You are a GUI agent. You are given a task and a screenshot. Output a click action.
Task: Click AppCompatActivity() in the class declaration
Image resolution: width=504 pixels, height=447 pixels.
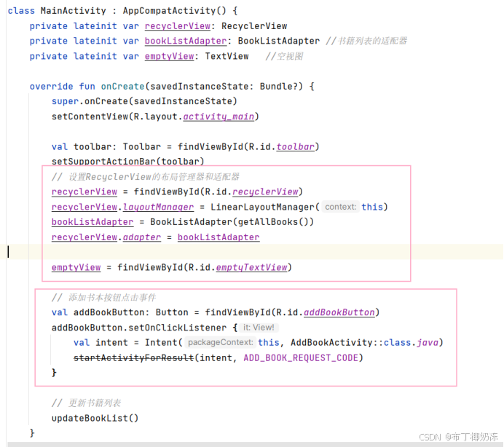(x=174, y=11)
